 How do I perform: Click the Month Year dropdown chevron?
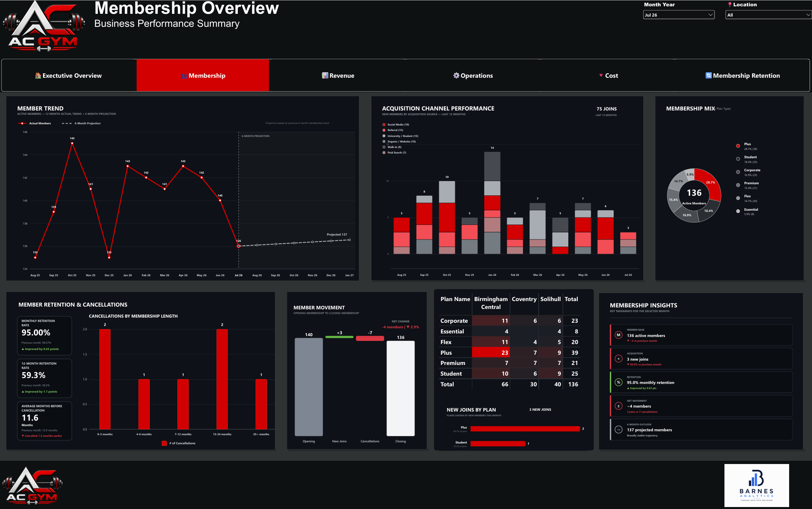tap(710, 15)
